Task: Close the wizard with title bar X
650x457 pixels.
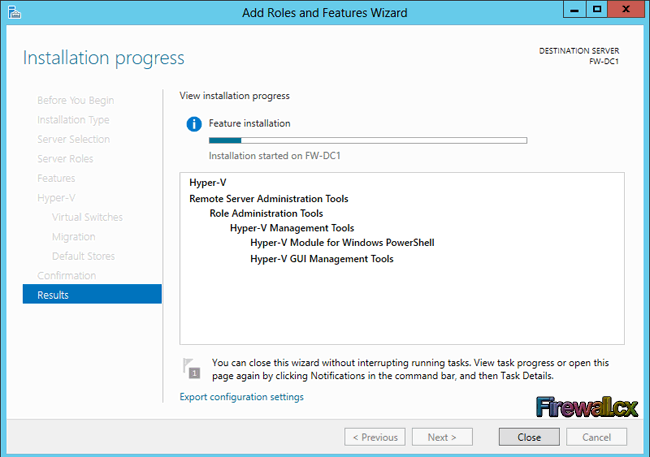Action: point(626,9)
